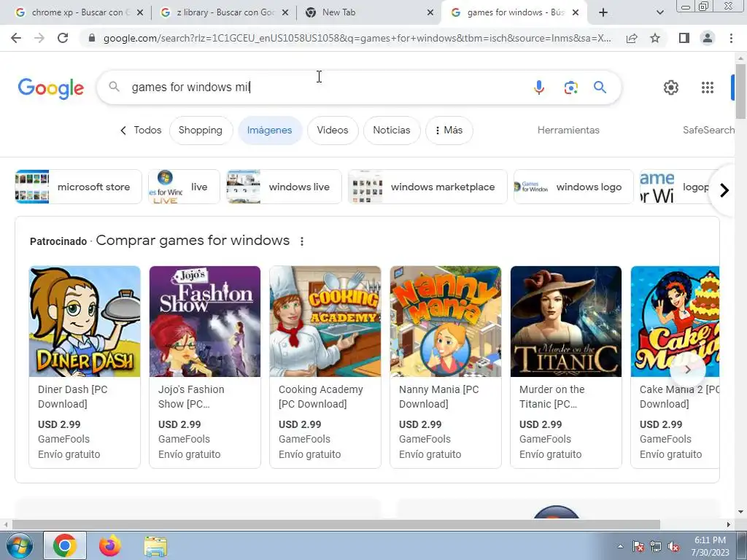Open the 'Diner Dash [PC Download]' title link
Image resolution: width=747 pixels, height=560 pixels.
pos(73,397)
